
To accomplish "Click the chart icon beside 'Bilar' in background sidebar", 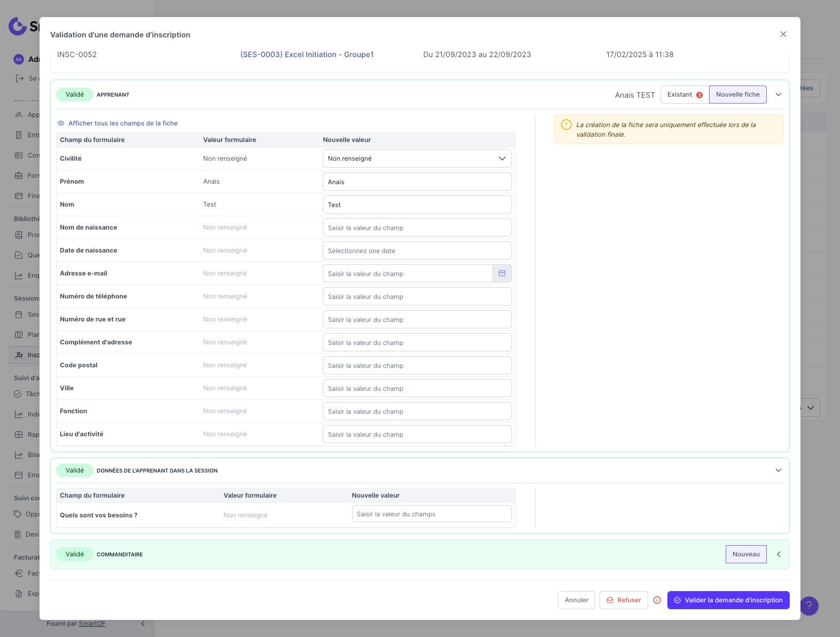I will [x=19, y=455].
